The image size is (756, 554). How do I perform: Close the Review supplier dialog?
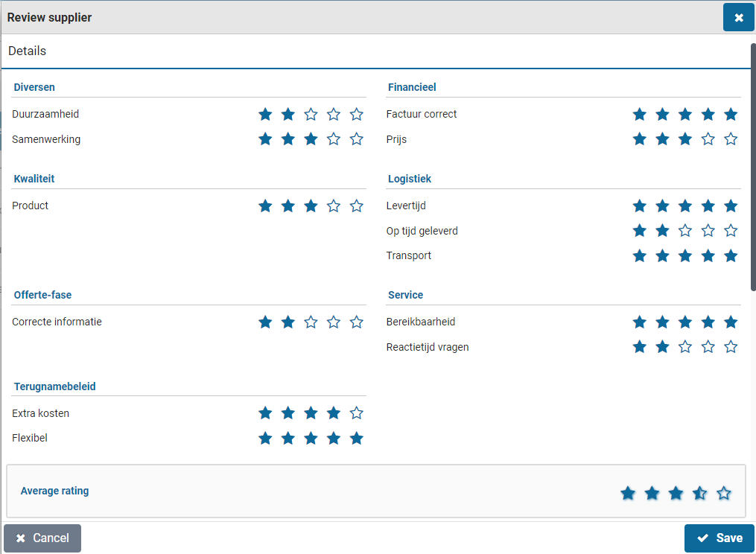pyautogui.click(x=738, y=17)
